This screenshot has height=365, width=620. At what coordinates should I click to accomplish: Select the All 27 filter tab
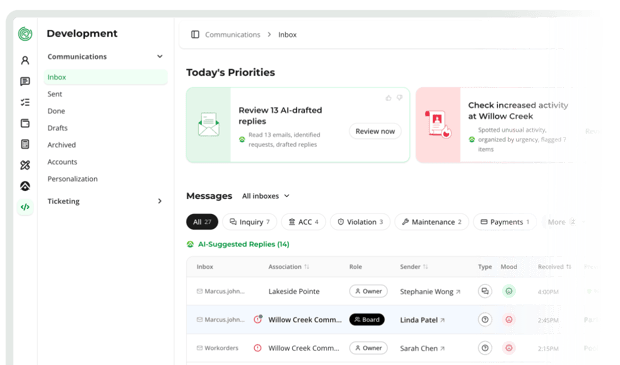[202, 222]
